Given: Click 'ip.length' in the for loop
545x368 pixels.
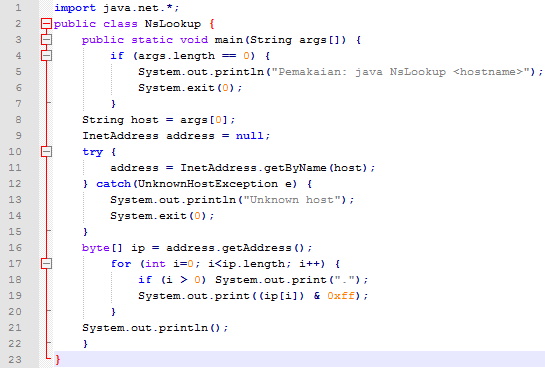Looking at the screenshot, I should [x=253, y=264].
